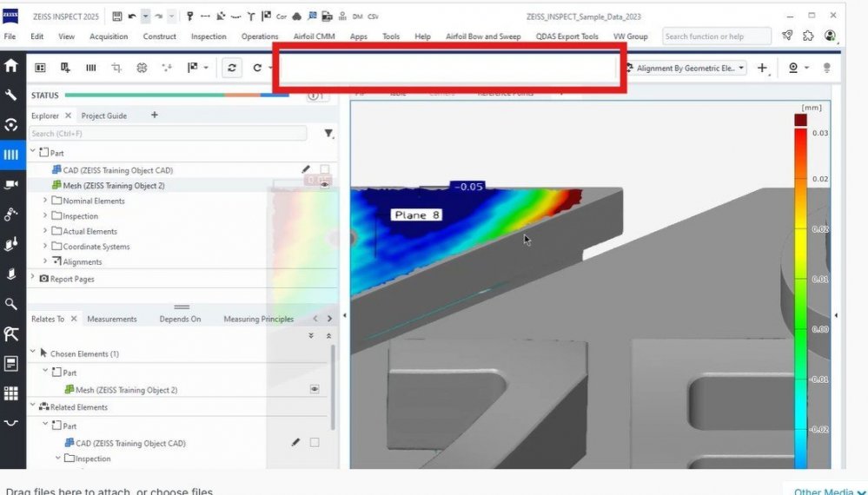The image size is (868, 495).
Task: Open the wrench Set Up workspace
Action: coord(11,96)
